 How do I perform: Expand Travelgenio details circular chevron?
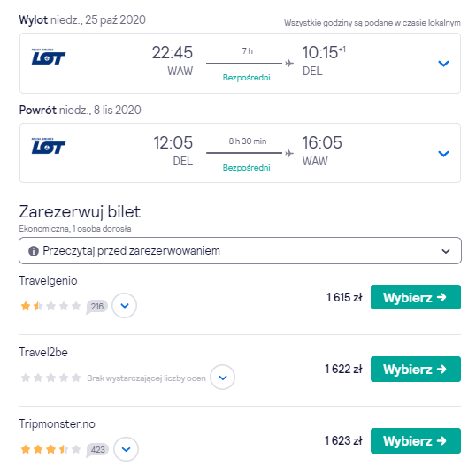click(125, 305)
